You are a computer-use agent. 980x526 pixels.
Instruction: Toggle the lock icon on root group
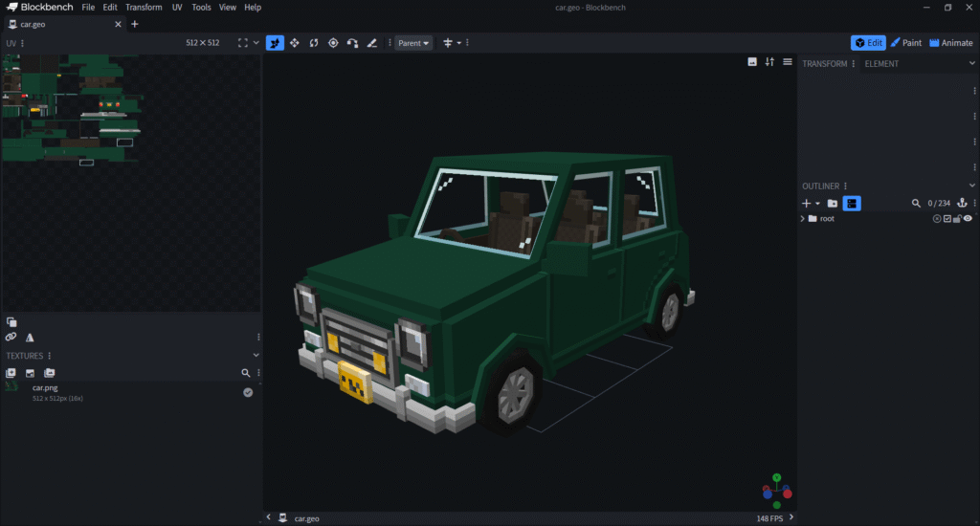tap(957, 219)
